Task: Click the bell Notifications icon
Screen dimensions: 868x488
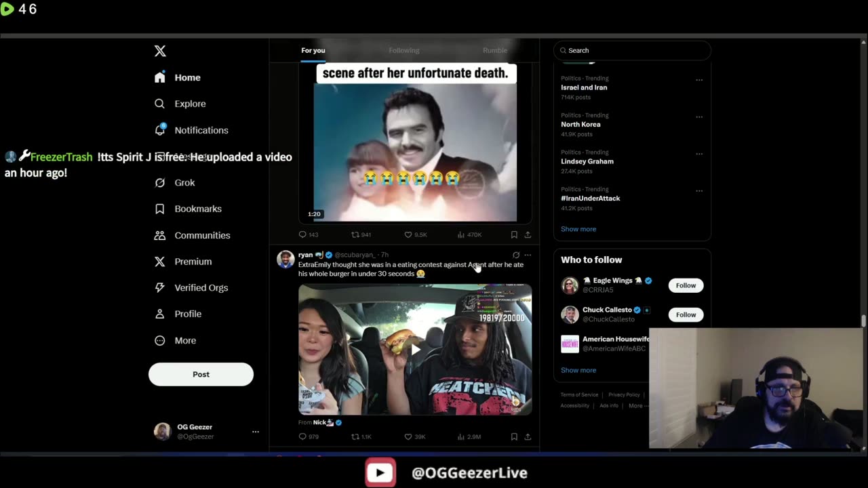Action: coord(160,130)
